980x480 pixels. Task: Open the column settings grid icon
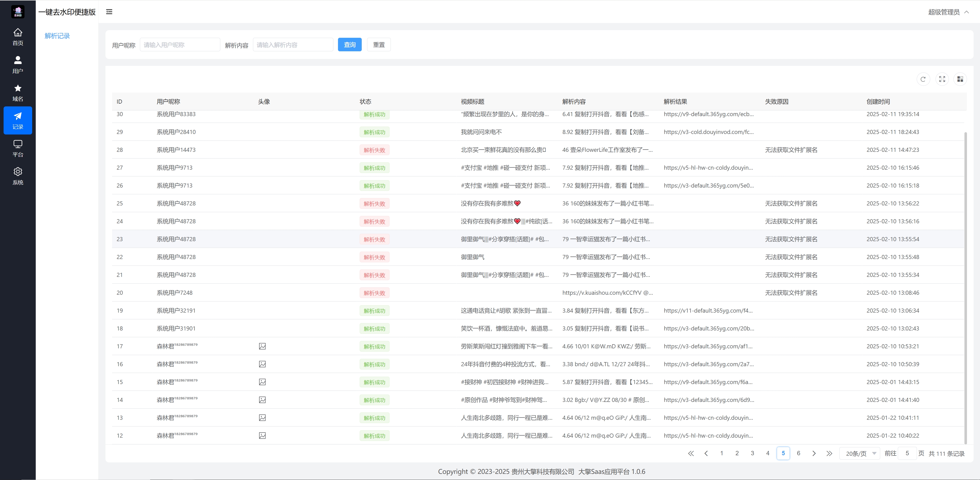[960, 79]
